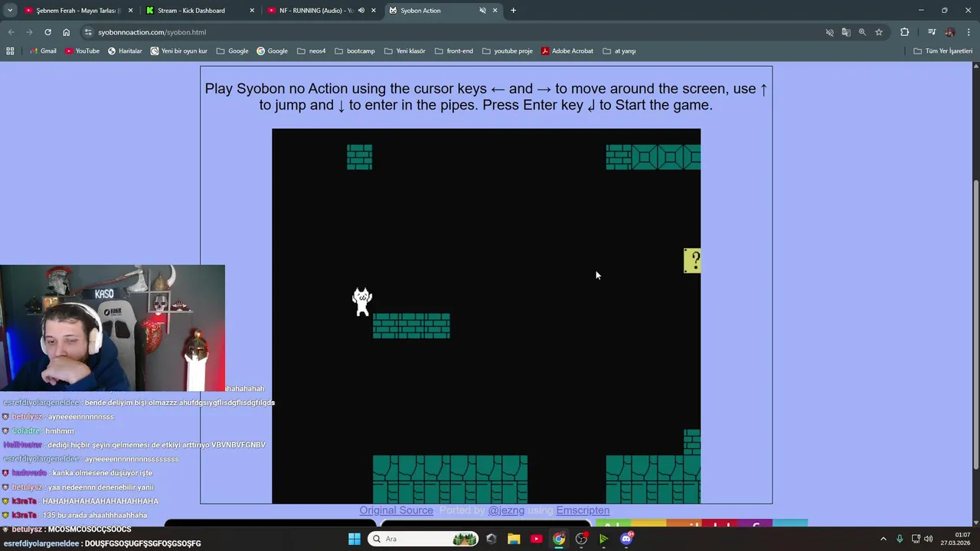Open the volume speaker tray icon

point(929,539)
